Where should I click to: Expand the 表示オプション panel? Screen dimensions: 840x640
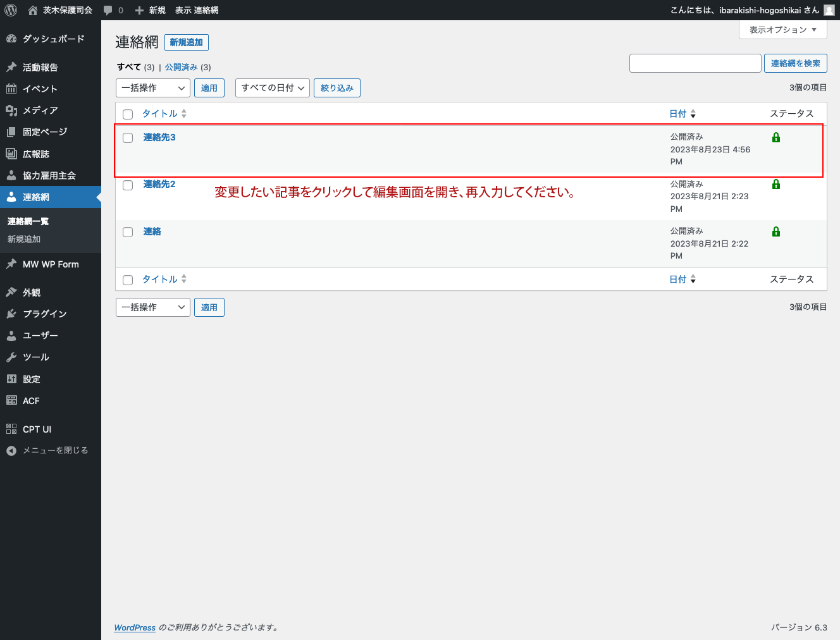782,30
